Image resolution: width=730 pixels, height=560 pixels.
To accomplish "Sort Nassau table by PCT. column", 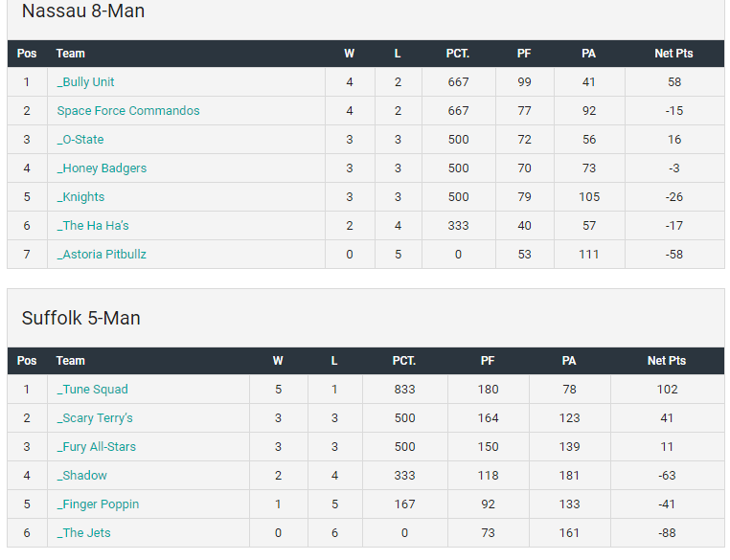I will coord(458,54).
